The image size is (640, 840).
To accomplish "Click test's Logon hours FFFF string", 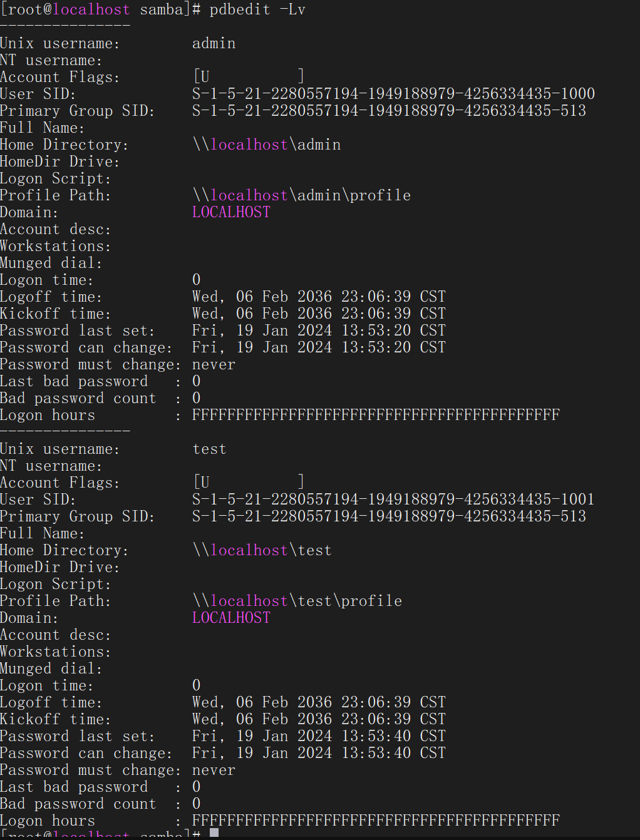I will (x=376, y=821).
